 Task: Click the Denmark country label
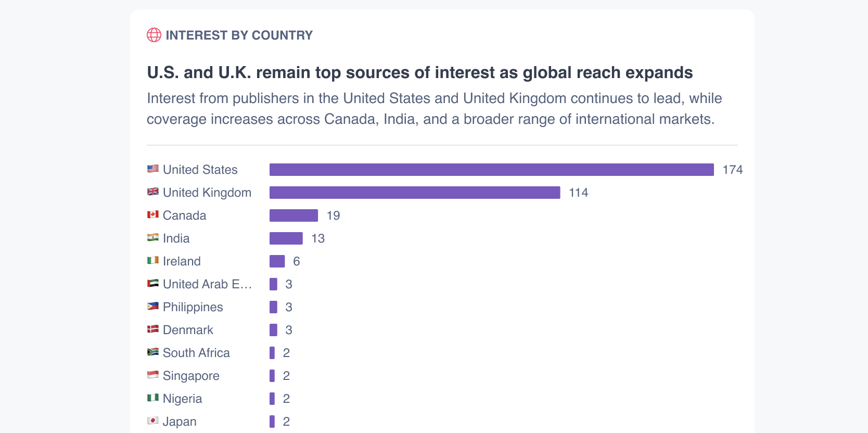(x=188, y=330)
